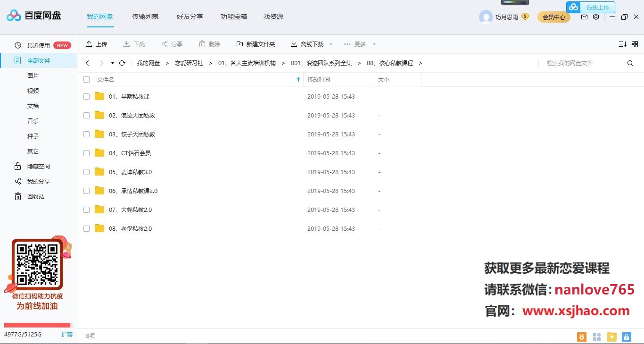
Task: Check the box for 05、麦坤私教3.0
Action: pyautogui.click(x=86, y=172)
